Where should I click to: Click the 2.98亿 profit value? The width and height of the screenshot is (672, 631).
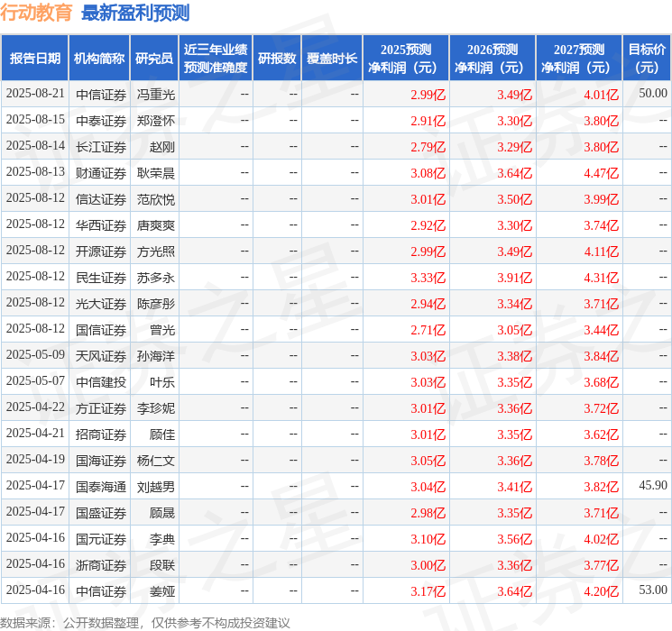pos(428,513)
